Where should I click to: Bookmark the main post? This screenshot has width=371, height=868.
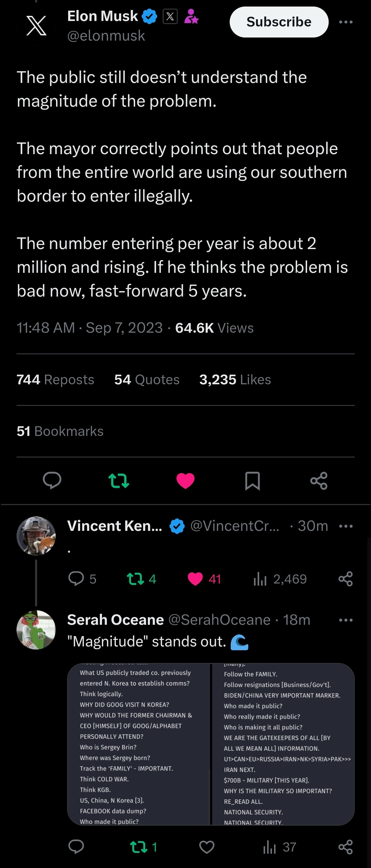252,480
